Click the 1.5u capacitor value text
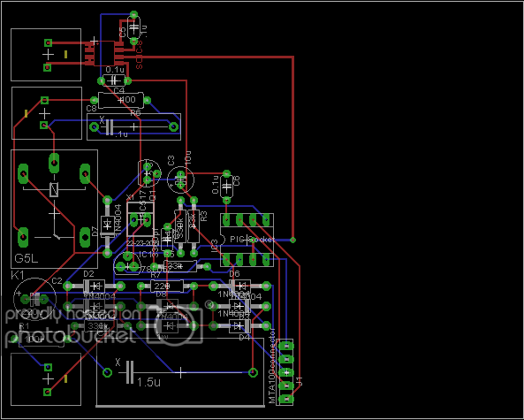Viewport: 524px width, 420px height. (148, 382)
